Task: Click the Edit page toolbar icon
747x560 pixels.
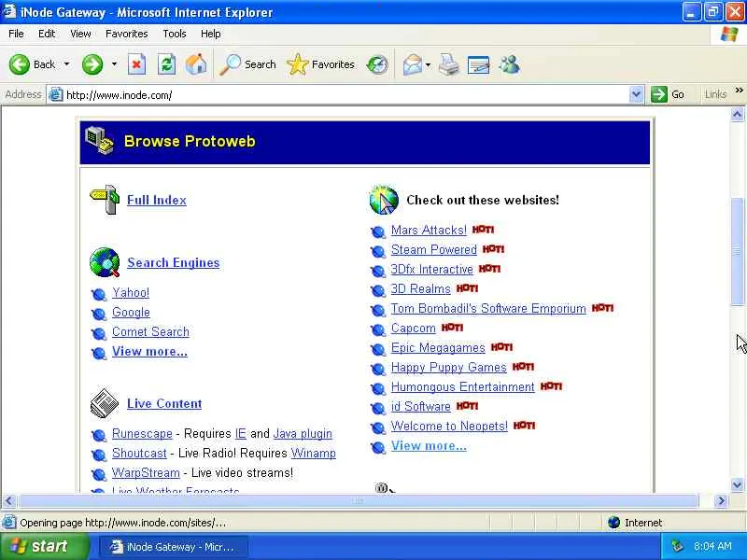Action: (479, 64)
